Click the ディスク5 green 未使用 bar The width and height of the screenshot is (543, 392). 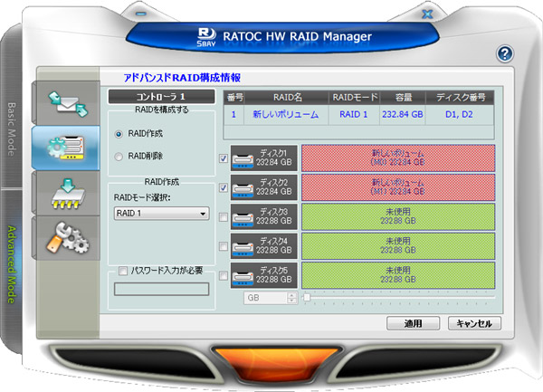coord(398,275)
